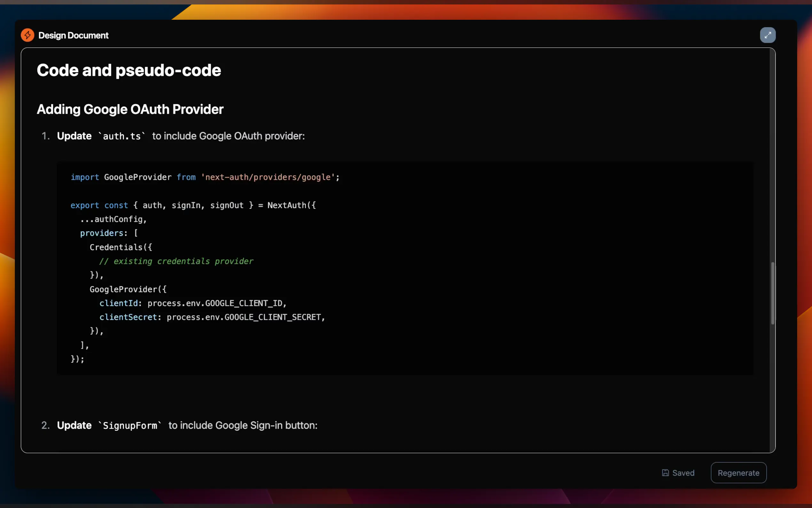Click the orange lightning bolt logo icon
The image size is (812, 508).
pyautogui.click(x=27, y=35)
